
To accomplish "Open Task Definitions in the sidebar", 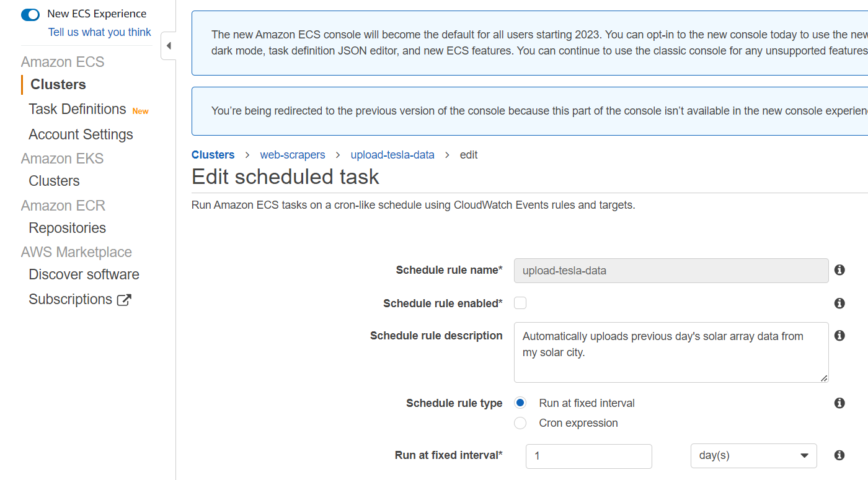I will click(77, 109).
